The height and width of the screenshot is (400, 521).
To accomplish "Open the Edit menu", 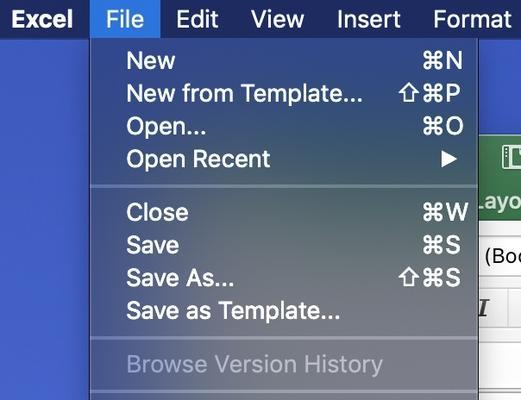I will [x=197, y=19].
